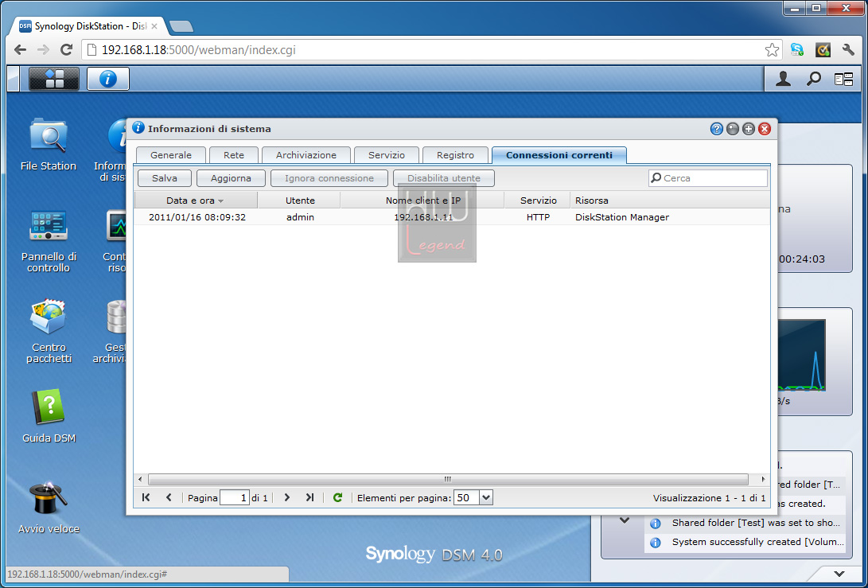
Task: Click the Cerca search field
Action: (708, 178)
